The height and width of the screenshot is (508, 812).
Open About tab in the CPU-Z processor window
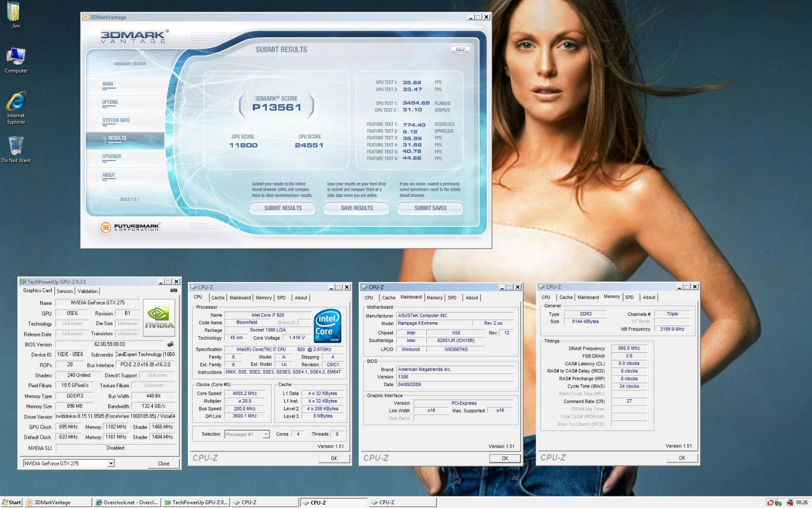(301, 298)
